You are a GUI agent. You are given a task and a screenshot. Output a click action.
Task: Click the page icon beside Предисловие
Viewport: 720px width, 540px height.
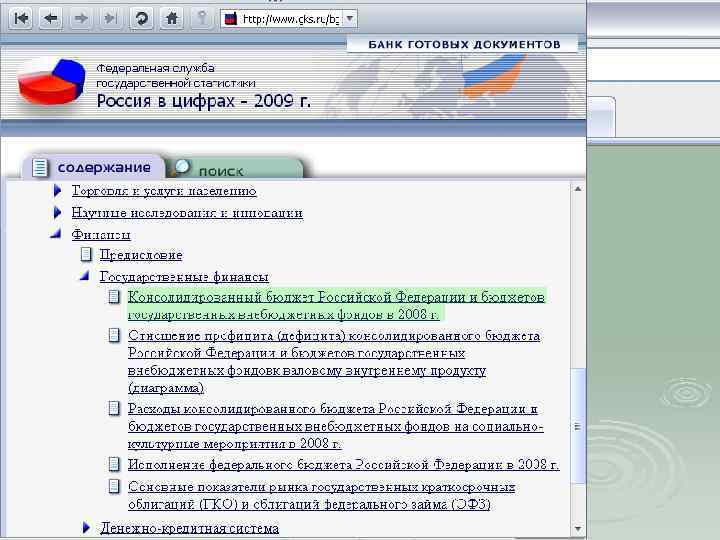click(86, 254)
